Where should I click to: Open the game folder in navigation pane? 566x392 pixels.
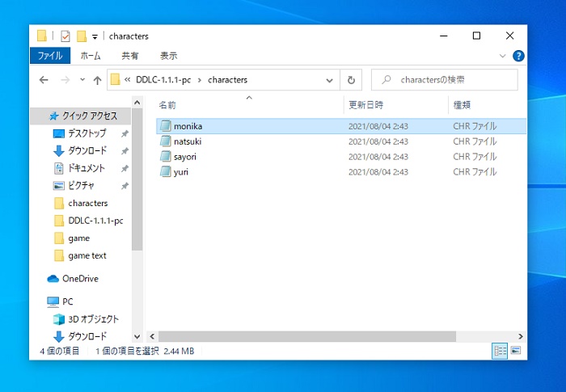(x=78, y=238)
